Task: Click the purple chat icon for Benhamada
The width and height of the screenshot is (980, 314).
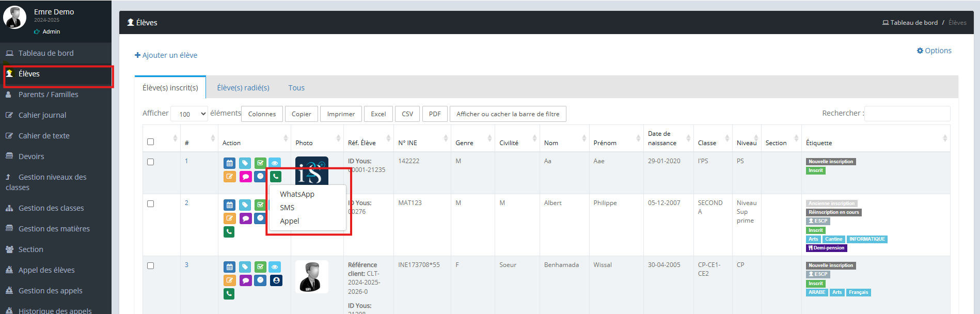Action: tap(245, 280)
